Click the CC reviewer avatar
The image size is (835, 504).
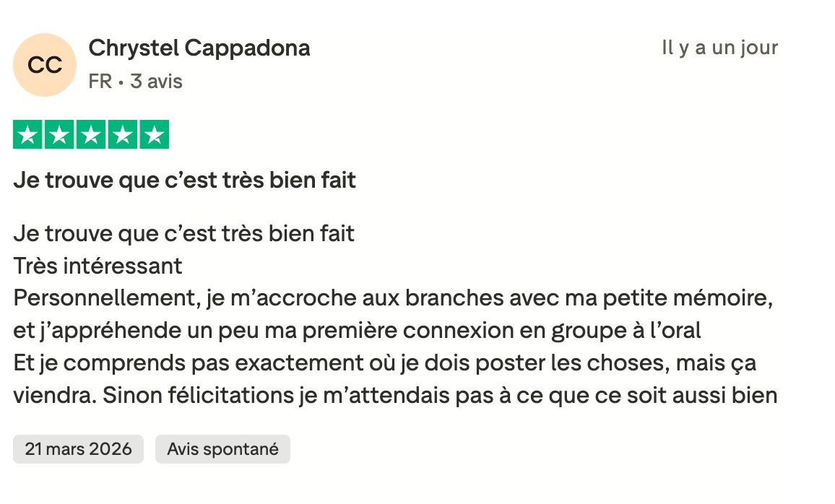(45, 65)
